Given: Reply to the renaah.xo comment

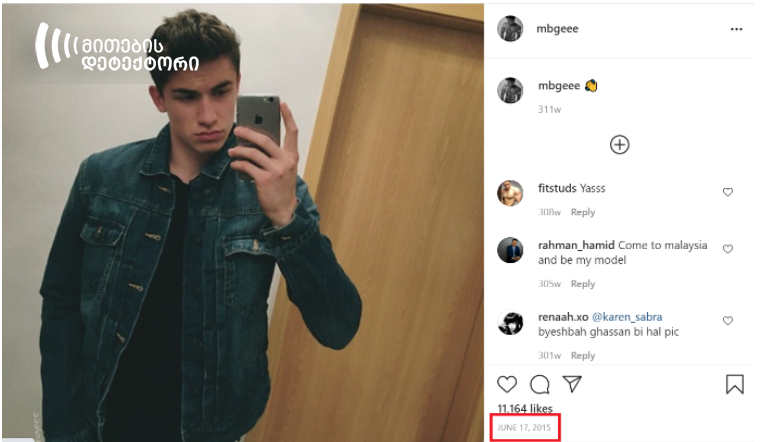Looking at the screenshot, I should coord(583,355).
